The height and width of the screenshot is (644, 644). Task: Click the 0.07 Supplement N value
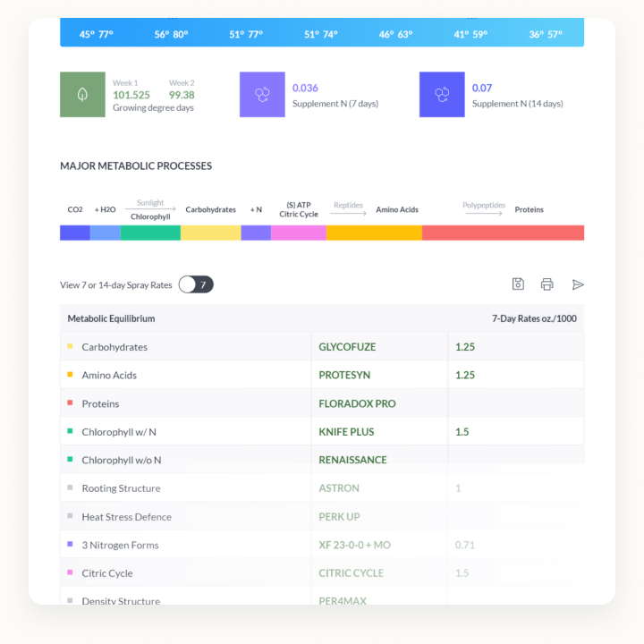point(482,88)
